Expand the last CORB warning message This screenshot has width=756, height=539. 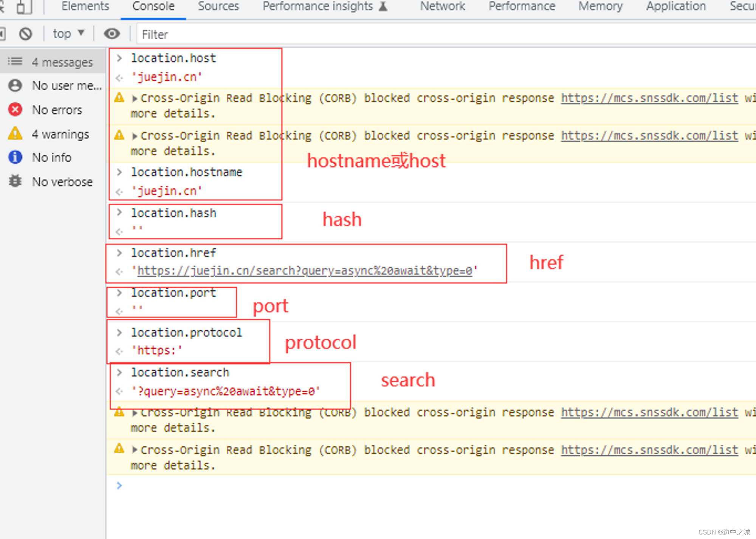pyautogui.click(x=135, y=450)
